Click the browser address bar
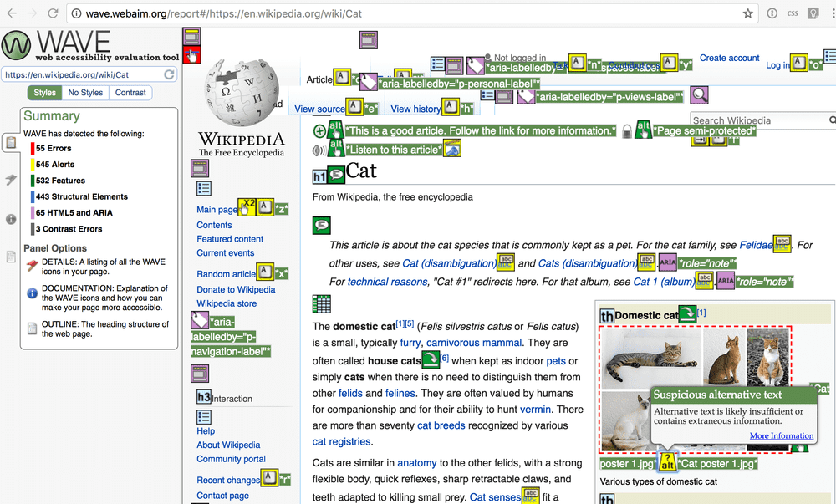This screenshot has height=504, width=836. click(x=410, y=13)
